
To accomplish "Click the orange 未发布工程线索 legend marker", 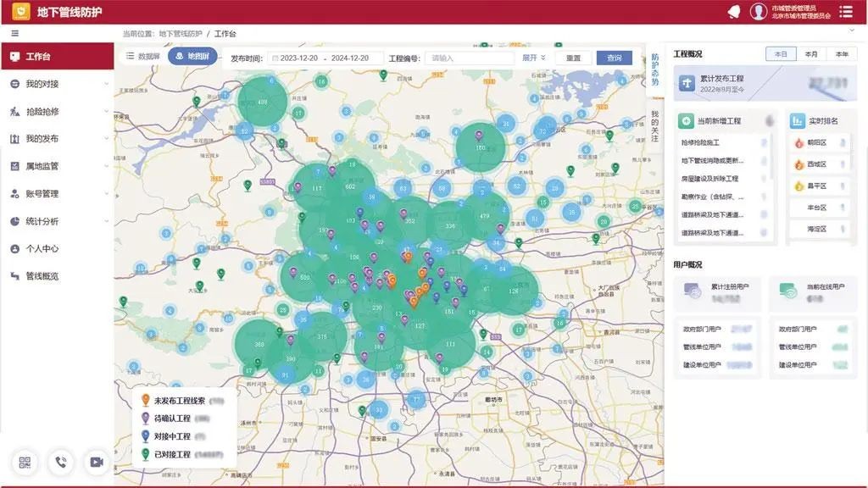I will tap(146, 400).
